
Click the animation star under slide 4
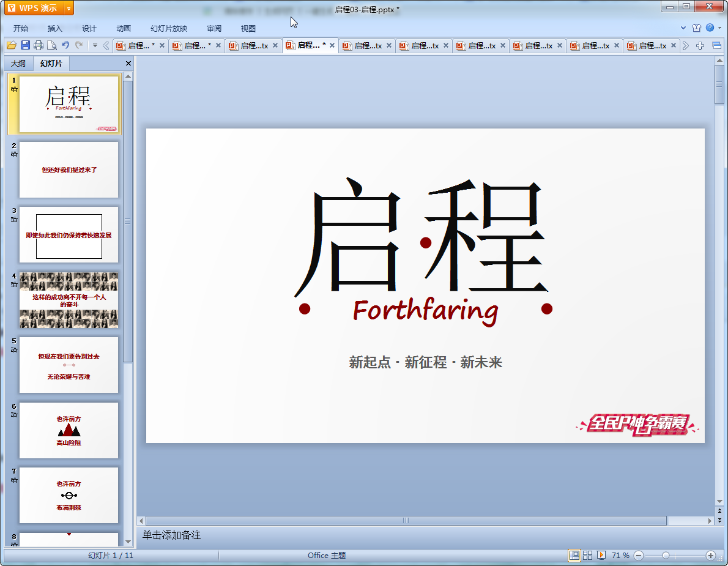tap(14, 284)
